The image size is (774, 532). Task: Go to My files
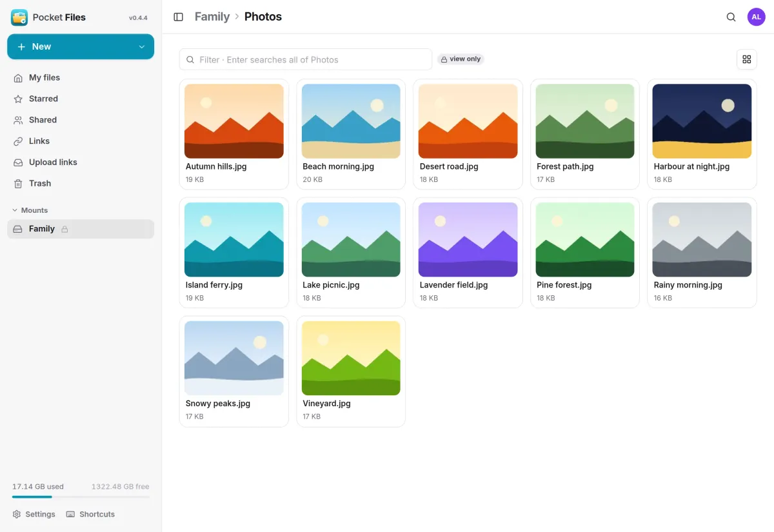[81, 78]
